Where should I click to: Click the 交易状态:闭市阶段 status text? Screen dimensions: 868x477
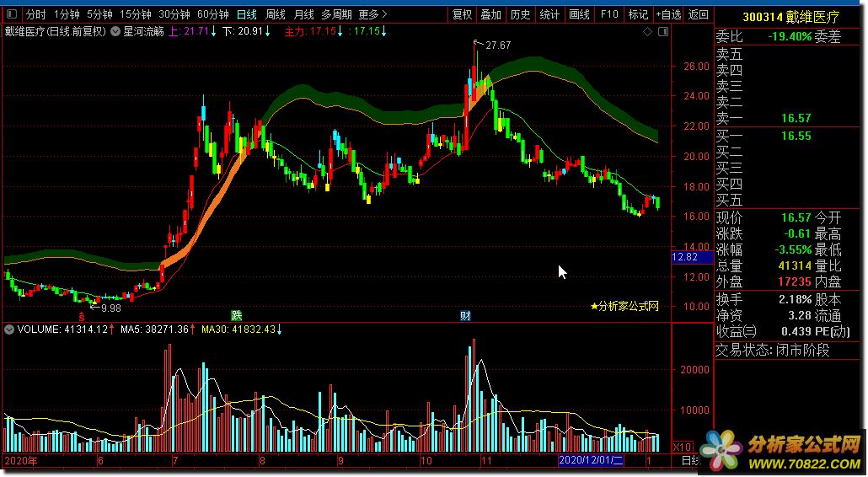click(772, 351)
